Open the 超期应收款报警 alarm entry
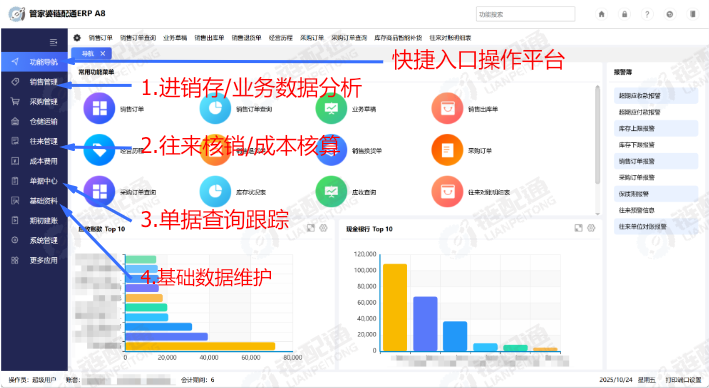709x388 pixels. (656, 96)
